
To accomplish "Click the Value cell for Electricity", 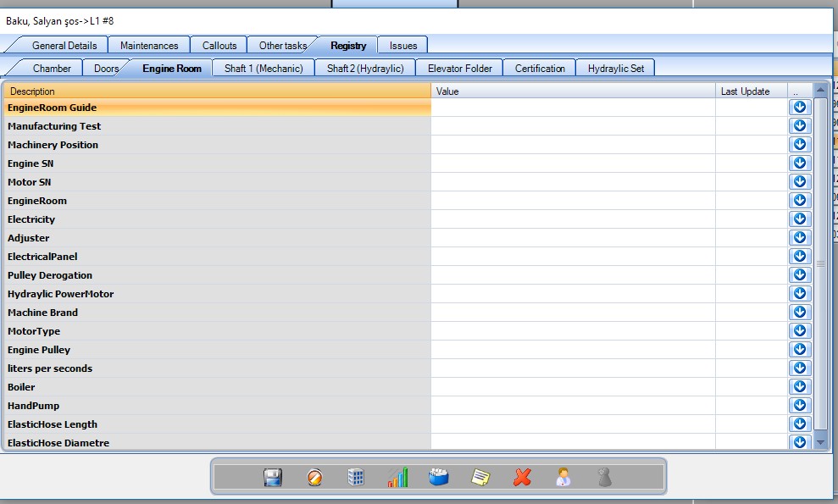I will coord(573,219).
